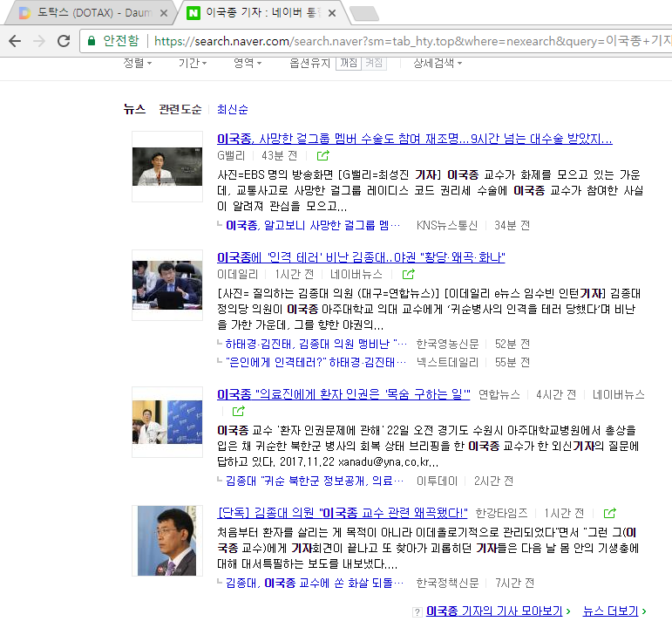Image resolution: width=672 pixels, height=635 pixels.
Task: Click 네이버뉴스 link in 이데일리 row
Action: pyautogui.click(x=356, y=275)
